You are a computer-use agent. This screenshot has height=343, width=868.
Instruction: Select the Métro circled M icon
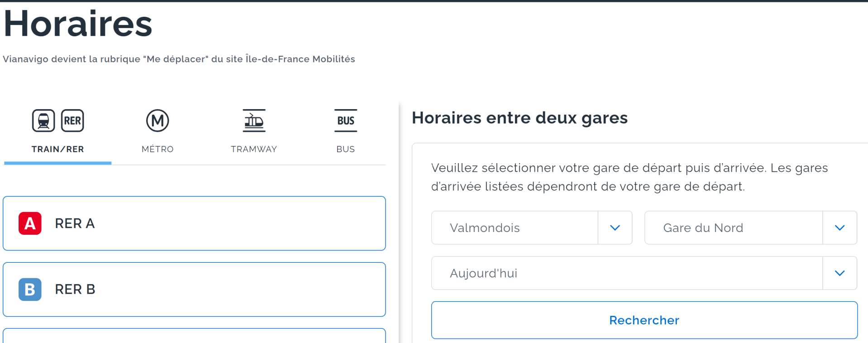tap(157, 121)
